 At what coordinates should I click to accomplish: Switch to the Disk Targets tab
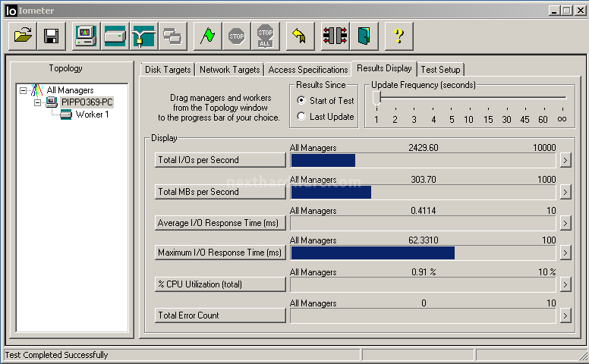point(168,70)
